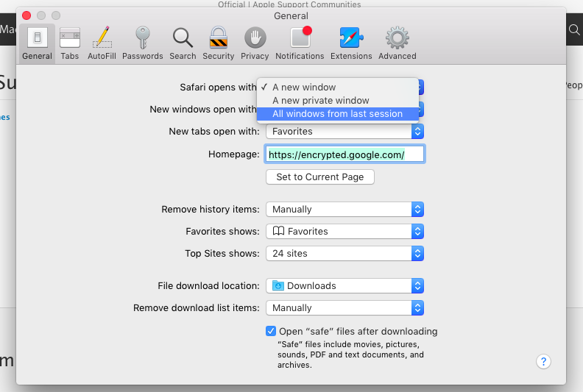Open the Remove history items dropdown

point(344,210)
